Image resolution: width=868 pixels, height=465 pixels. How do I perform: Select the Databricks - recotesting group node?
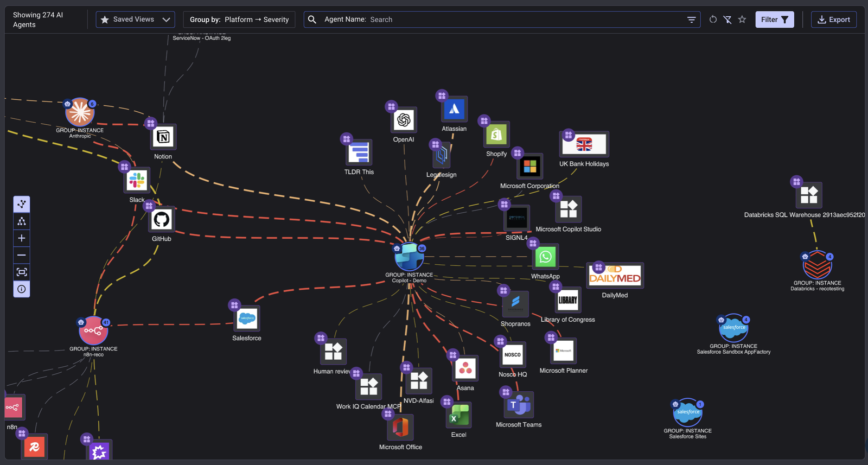[818, 266]
